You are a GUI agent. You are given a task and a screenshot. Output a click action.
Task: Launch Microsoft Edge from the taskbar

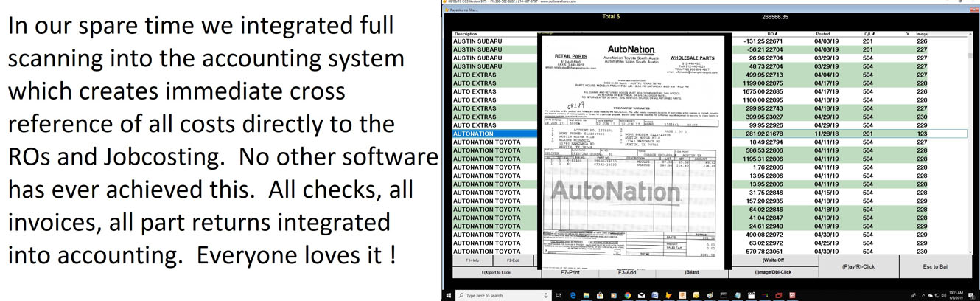573,295
